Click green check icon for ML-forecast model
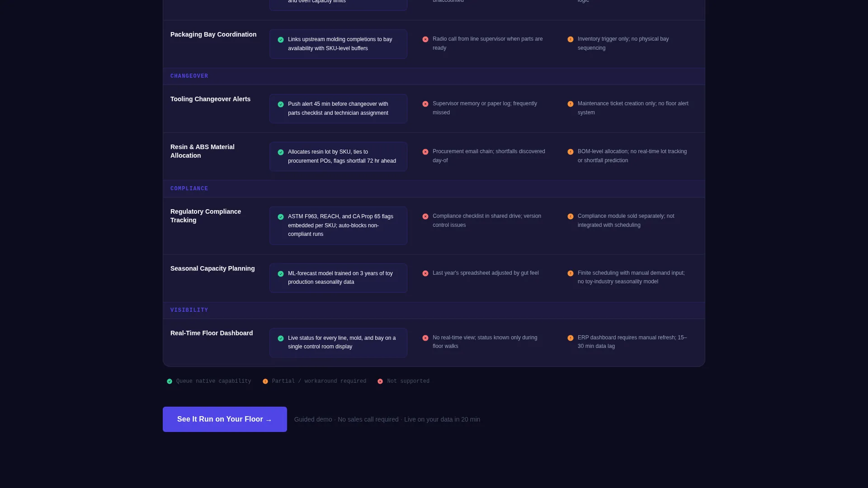Screen dimensions: 868x488 pyautogui.click(x=281, y=274)
